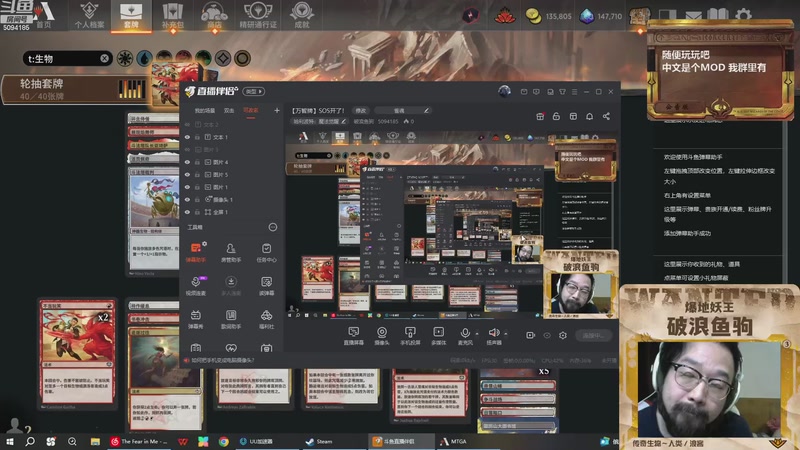Open the red lotus icon in top bar

click(505, 16)
